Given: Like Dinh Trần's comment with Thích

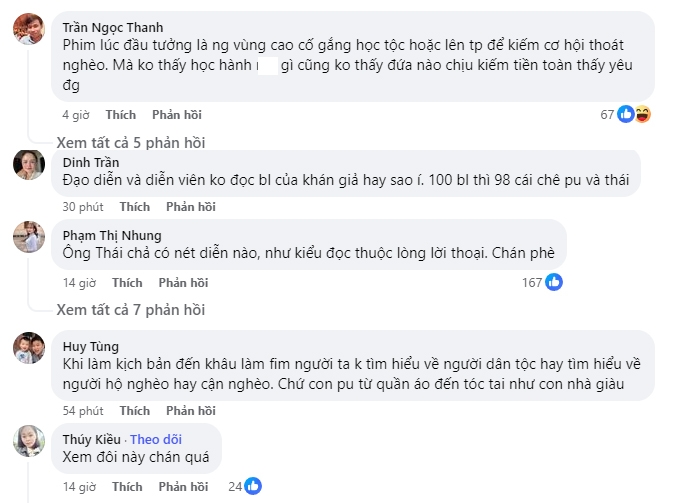Looking at the screenshot, I should coord(135,207).
